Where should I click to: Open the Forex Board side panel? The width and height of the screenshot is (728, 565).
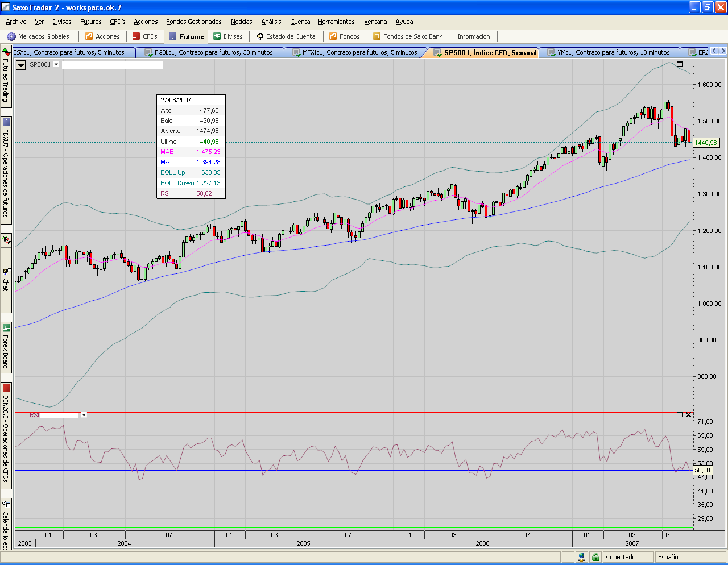pos(6,347)
